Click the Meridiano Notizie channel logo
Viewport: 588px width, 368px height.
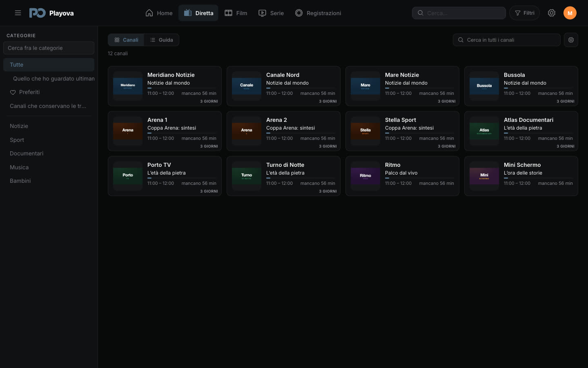point(128,86)
